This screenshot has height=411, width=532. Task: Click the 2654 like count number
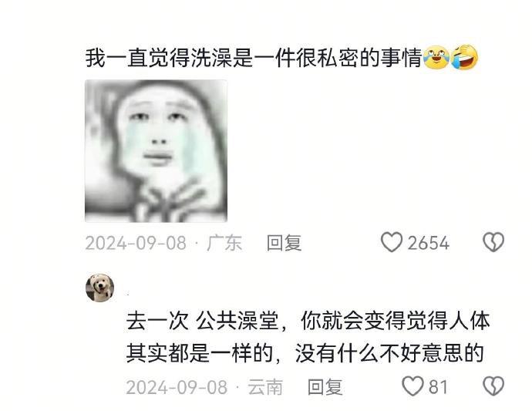tap(428, 244)
